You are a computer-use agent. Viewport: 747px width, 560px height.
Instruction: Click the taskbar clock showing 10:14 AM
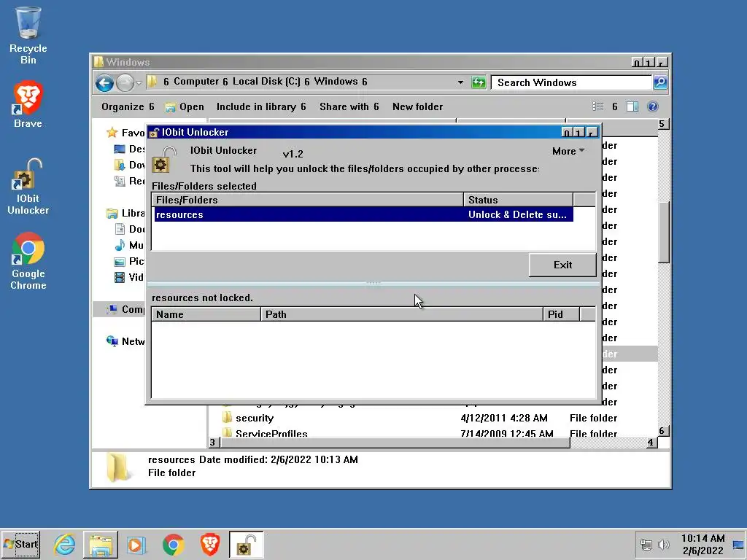pyautogui.click(x=703, y=544)
